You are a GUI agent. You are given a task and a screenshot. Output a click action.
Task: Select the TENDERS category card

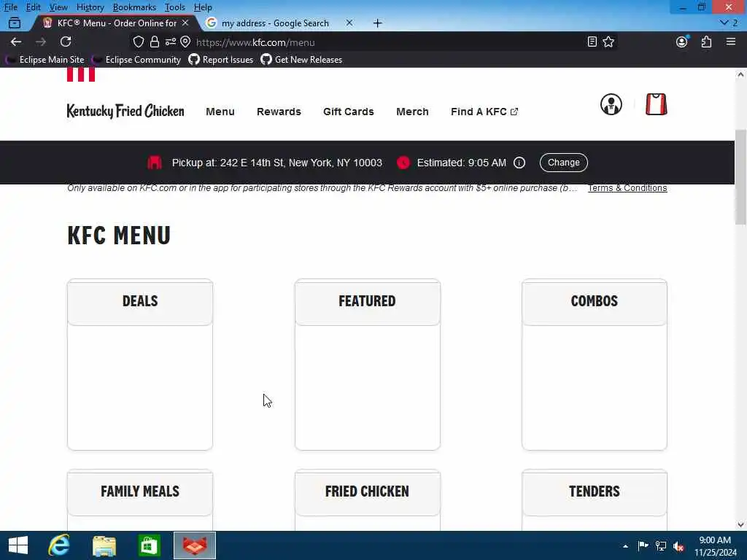594,499
